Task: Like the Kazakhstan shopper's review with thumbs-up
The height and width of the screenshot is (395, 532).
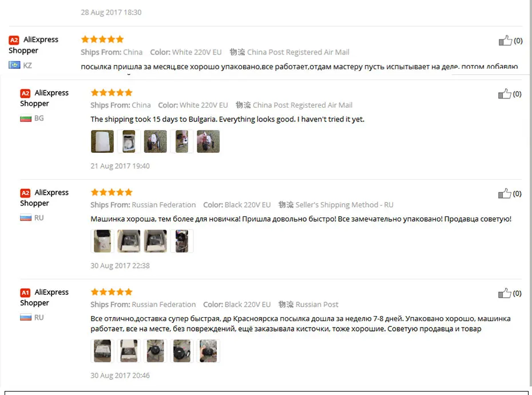Action: click(x=505, y=41)
